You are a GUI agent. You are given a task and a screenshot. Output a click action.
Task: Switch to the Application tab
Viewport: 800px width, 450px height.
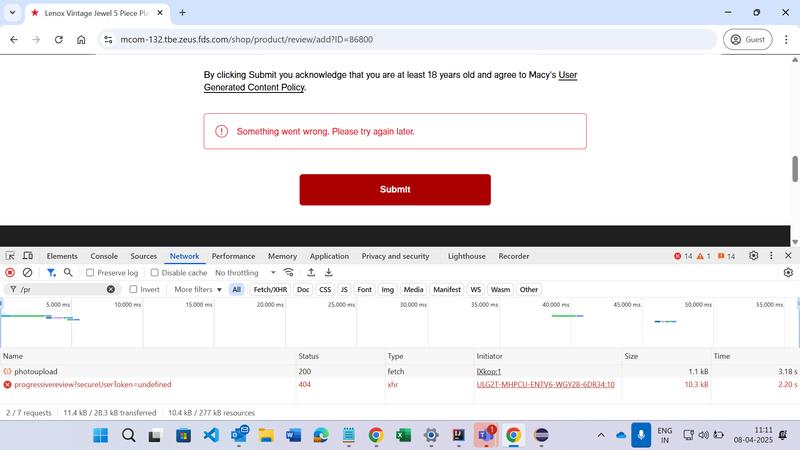329,256
